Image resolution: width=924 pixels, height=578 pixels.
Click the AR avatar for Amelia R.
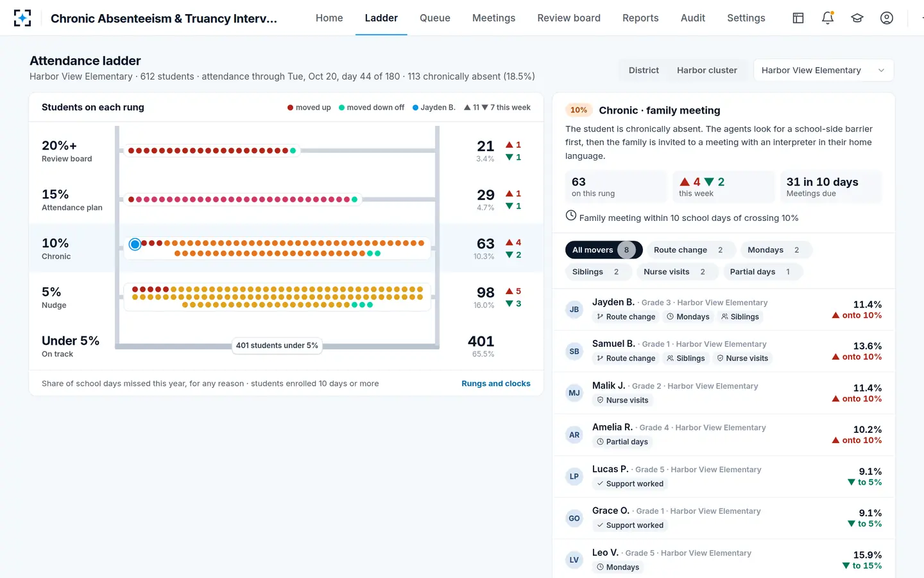tap(574, 435)
